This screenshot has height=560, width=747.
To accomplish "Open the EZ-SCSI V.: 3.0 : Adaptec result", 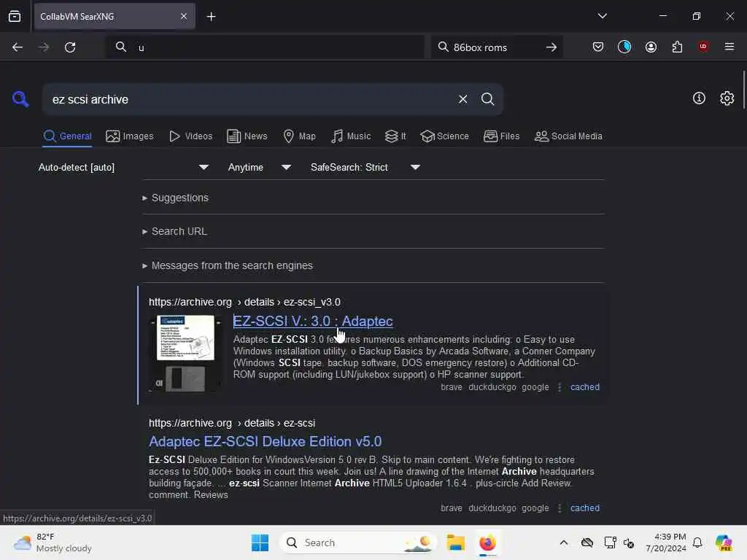I will (x=312, y=321).
